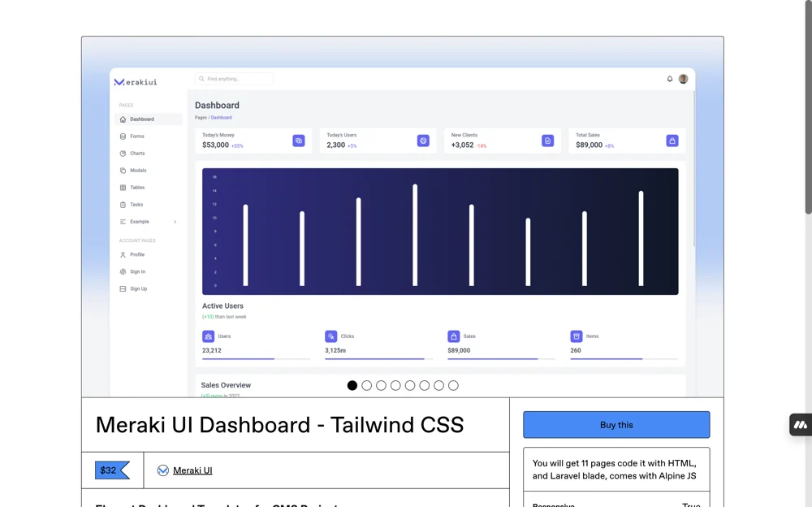Click the Items progress bar
This screenshot has height=507, width=812.
click(x=624, y=359)
